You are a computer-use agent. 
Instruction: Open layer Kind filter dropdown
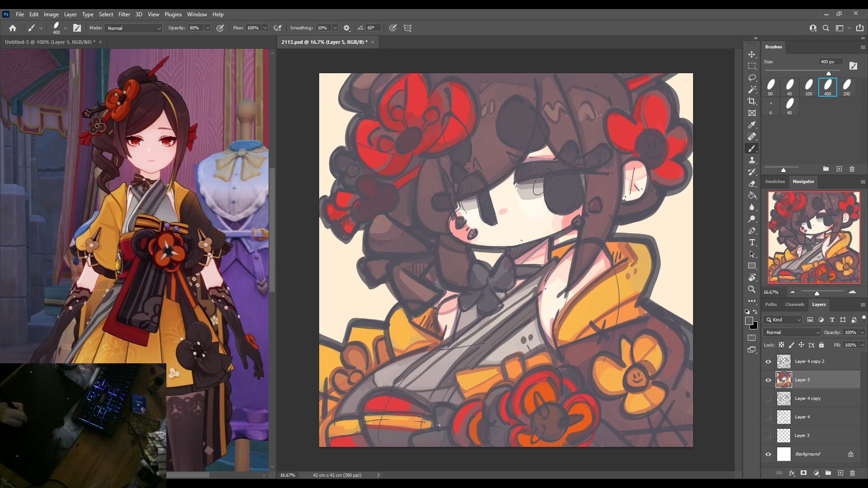783,320
